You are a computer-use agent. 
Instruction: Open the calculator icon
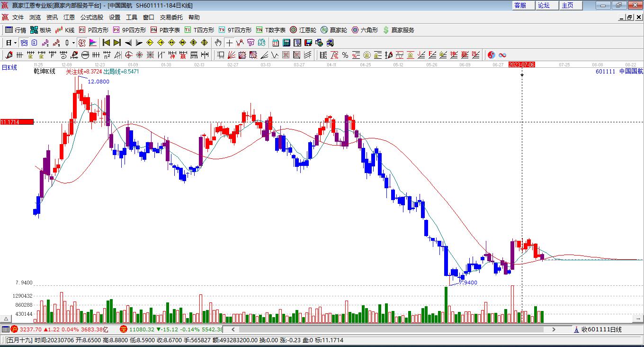tap(286, 43)
